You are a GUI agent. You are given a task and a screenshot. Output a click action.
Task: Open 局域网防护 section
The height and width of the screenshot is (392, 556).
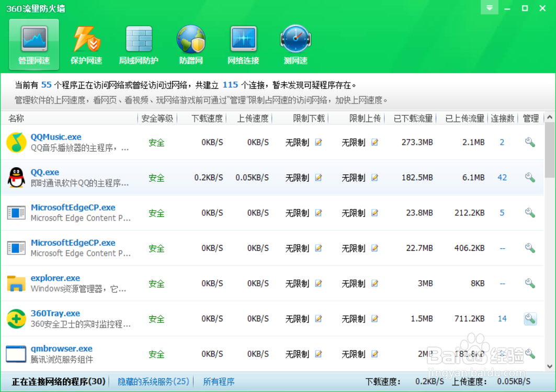pyautogui.click(x=139, y=44)
